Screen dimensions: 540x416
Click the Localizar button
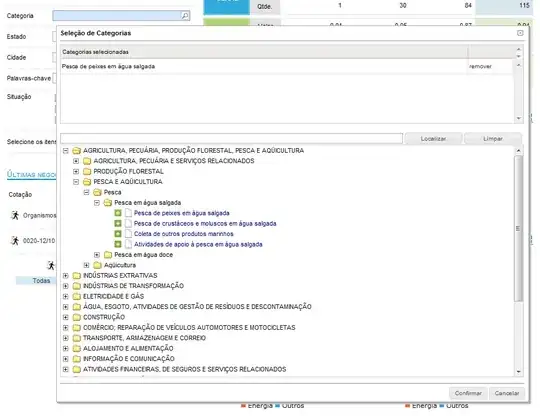pos(433,138)
